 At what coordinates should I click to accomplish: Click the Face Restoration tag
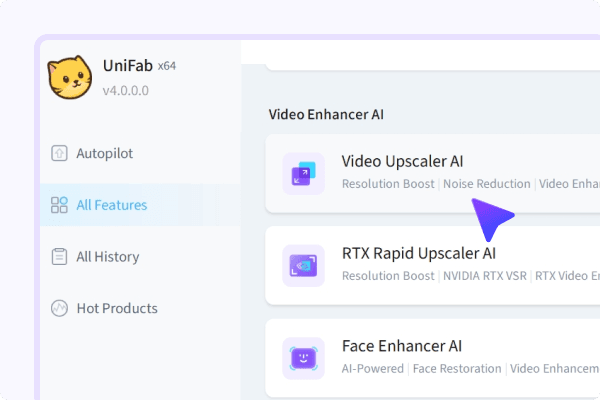[457, 369]
